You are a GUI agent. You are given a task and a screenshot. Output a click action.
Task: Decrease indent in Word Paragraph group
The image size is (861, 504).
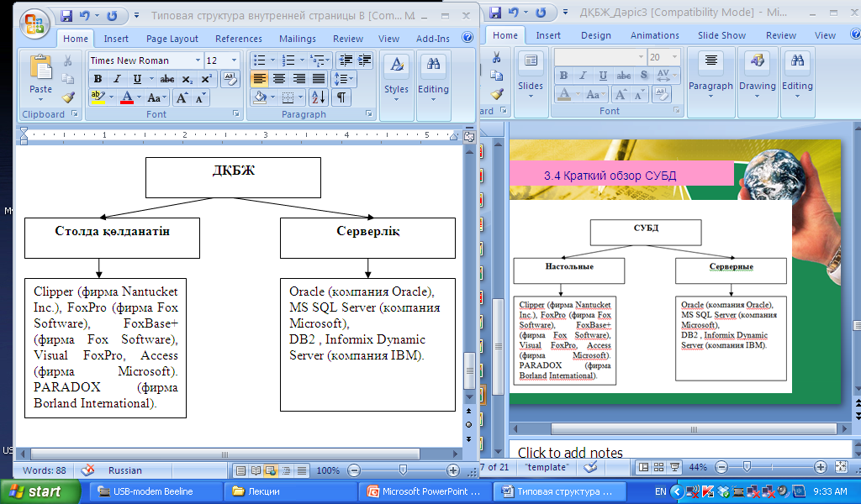[346, 60]
